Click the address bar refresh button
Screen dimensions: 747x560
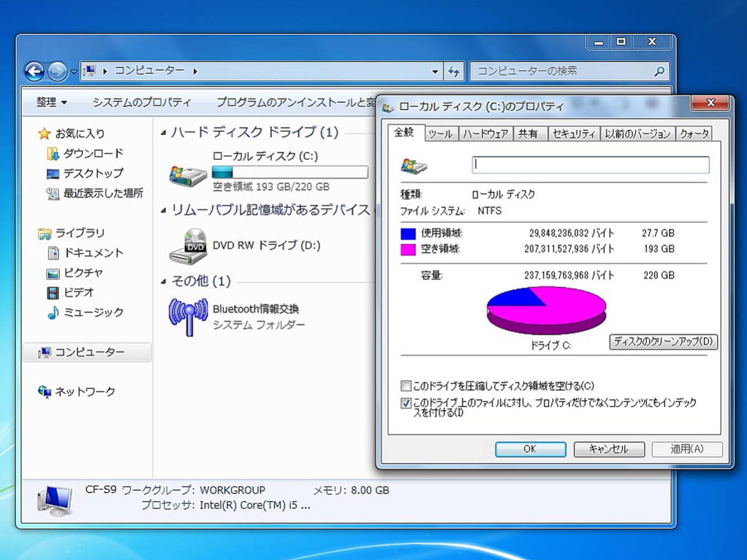coord(453,72)
